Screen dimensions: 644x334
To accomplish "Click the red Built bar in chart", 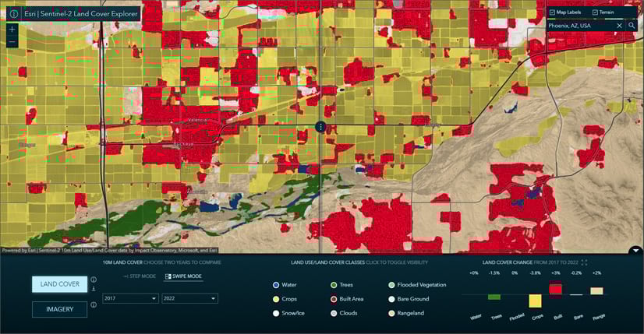I will click(556, 288).
